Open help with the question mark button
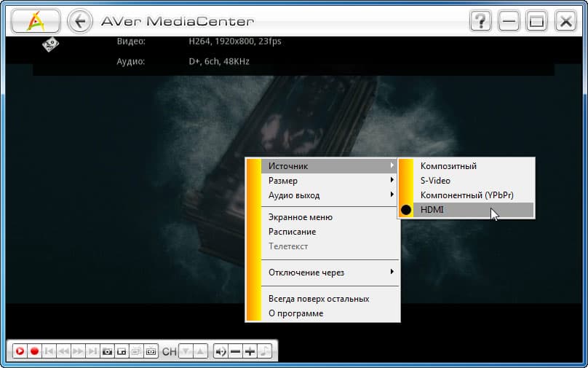The image size is (588, 368). tap(480, 21)
